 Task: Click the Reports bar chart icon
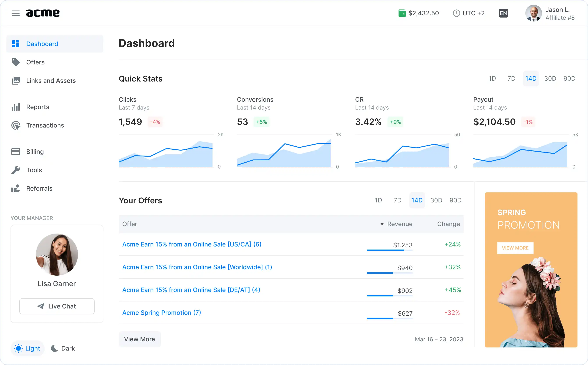tap(16, 107)
